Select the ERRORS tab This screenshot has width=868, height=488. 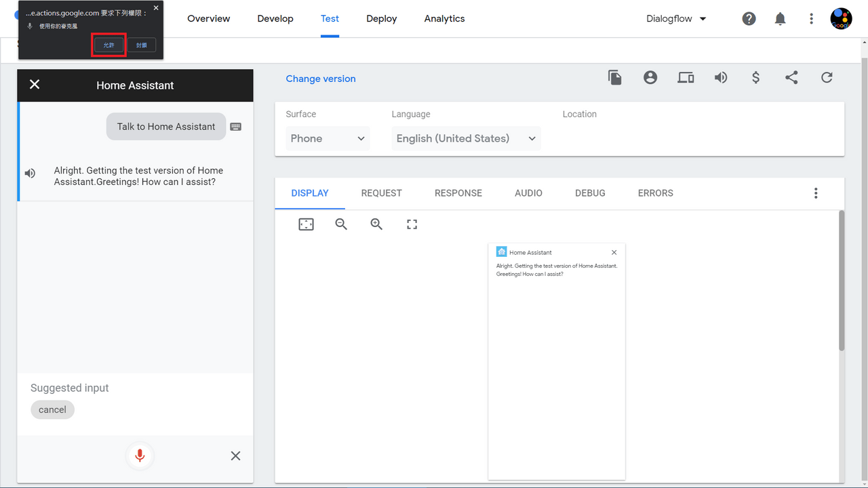pos(656,193)
